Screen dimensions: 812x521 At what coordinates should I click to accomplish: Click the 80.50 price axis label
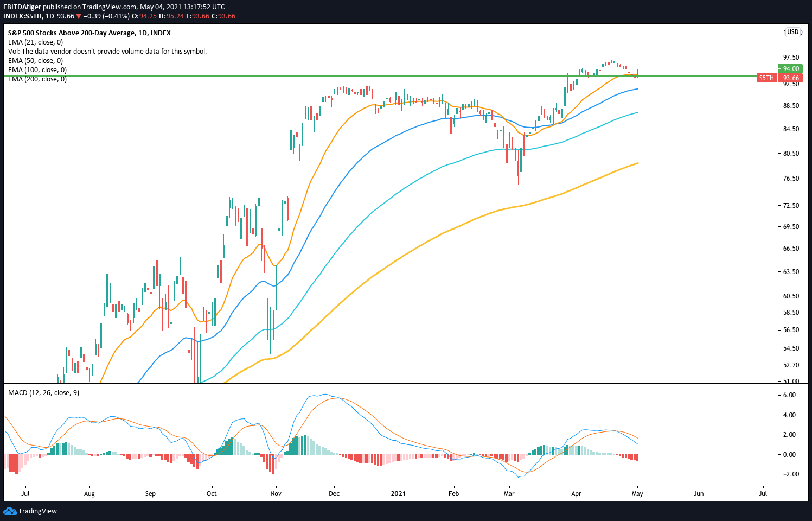(791, 154)
